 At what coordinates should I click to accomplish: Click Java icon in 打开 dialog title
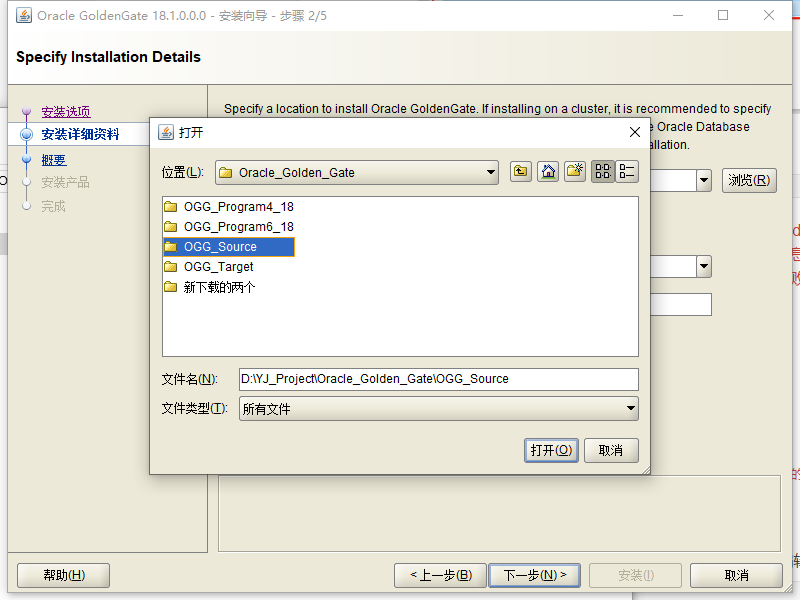166,133
